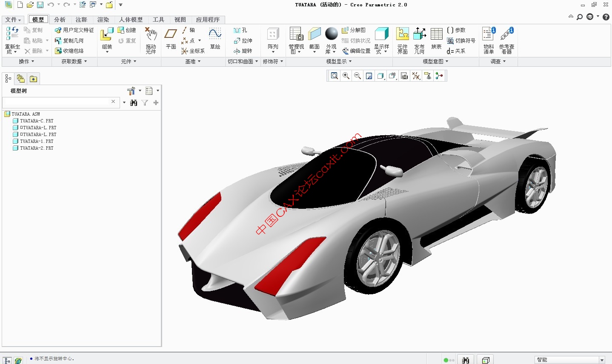Switch to the Analysis (分析) tab
This screenshot has width=612, height=364.
coord(60,20)
